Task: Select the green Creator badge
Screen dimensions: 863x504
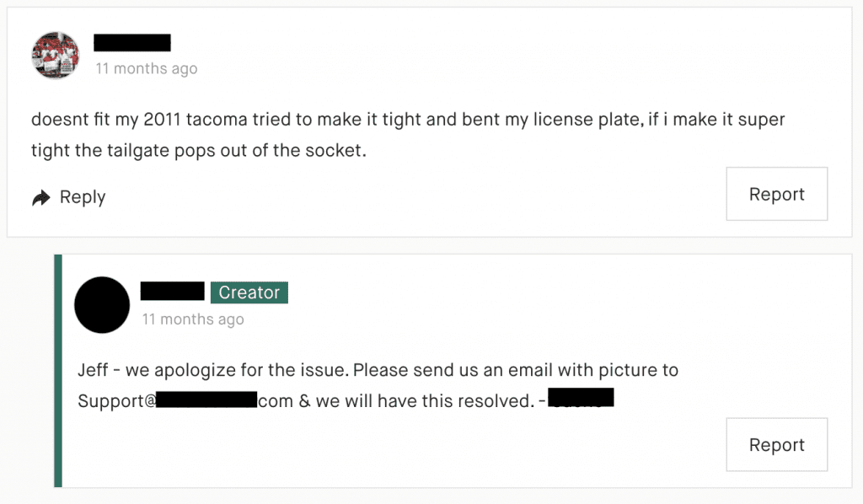Action: coord(249,292)
